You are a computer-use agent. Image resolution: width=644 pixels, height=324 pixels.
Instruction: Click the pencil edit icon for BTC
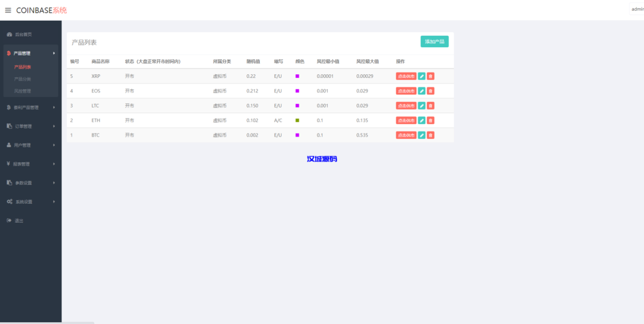click(x=421, y=135)
